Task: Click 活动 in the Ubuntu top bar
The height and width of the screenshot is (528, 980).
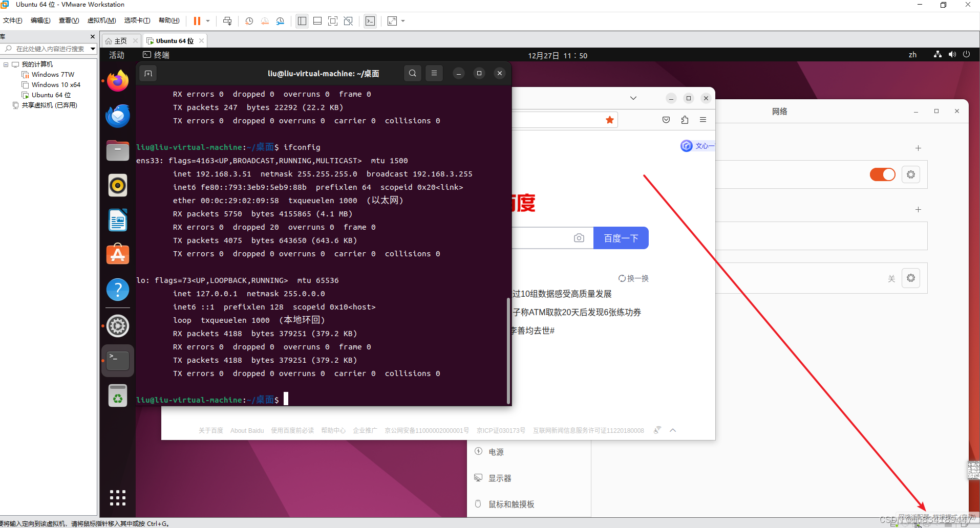Action: coord(117,55)
